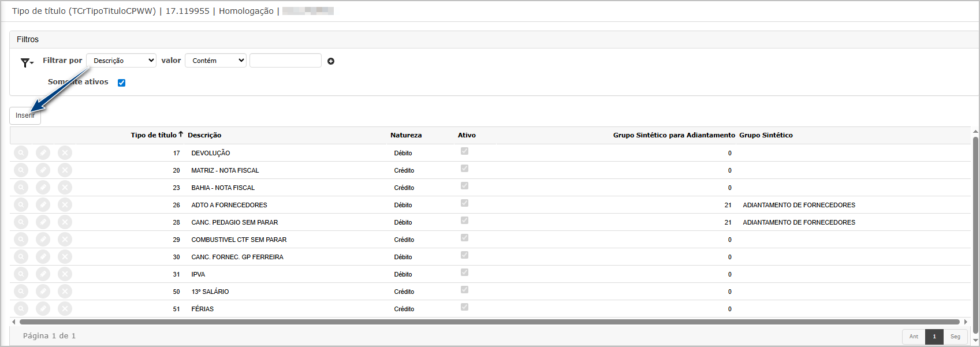Image resolution: width=980 pixels, height=347 pixels.
Task: Click the view magnifier icon for DEVOLUÇÃO
Action: (21, 153)
